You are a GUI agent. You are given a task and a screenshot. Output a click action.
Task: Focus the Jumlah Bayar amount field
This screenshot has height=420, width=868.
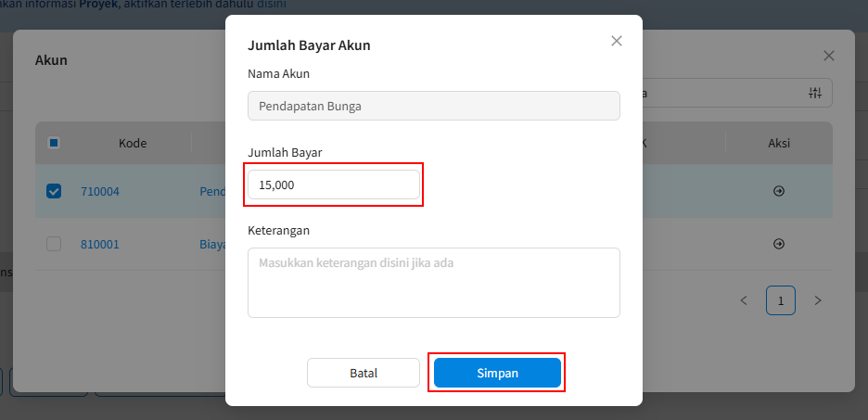coord(334,185)
